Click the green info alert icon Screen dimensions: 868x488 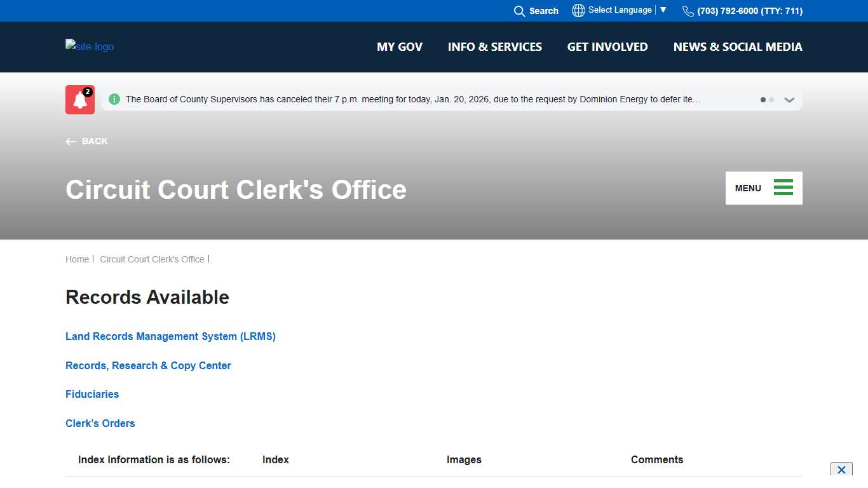pyautogui.click(x=114, y=99)
